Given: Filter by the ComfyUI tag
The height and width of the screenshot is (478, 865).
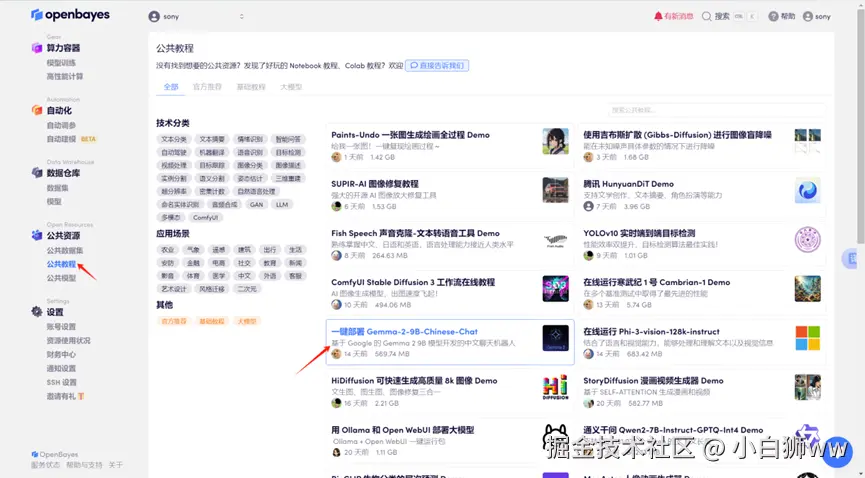Looking at the screenshot, I should click(x=206, y=217).
